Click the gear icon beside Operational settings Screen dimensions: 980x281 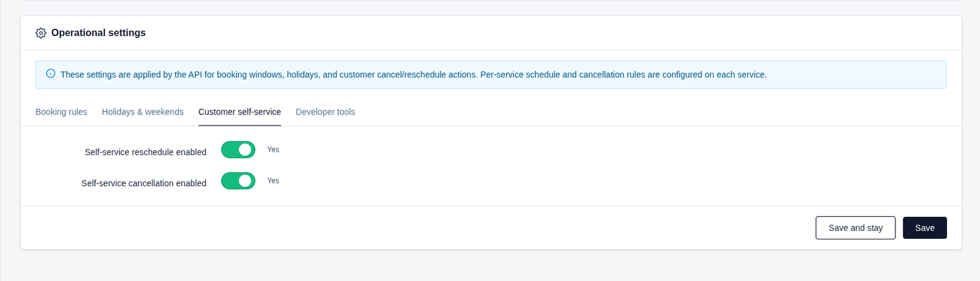pos(41,33)
